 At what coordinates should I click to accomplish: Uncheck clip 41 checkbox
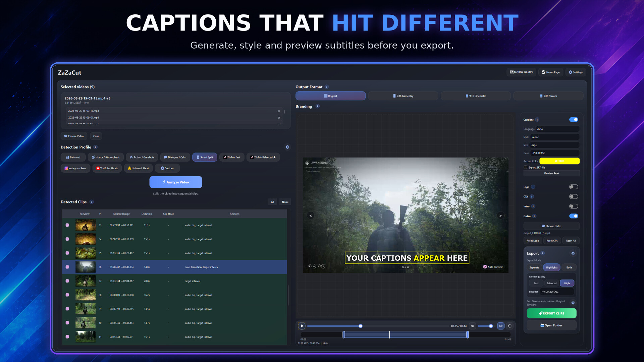pos(67,337)
